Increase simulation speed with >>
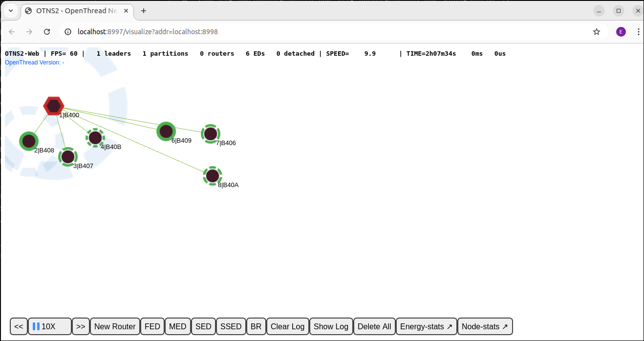 pos(81,326)
